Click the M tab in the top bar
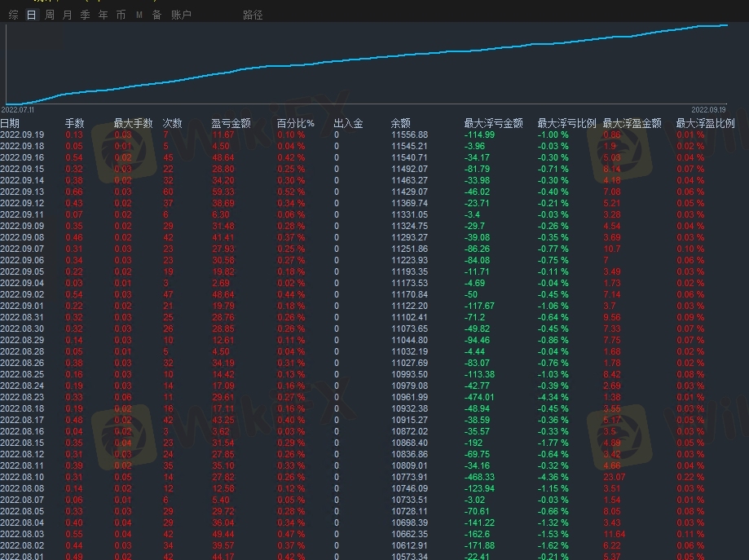749x560 pixels. [139, 15]
